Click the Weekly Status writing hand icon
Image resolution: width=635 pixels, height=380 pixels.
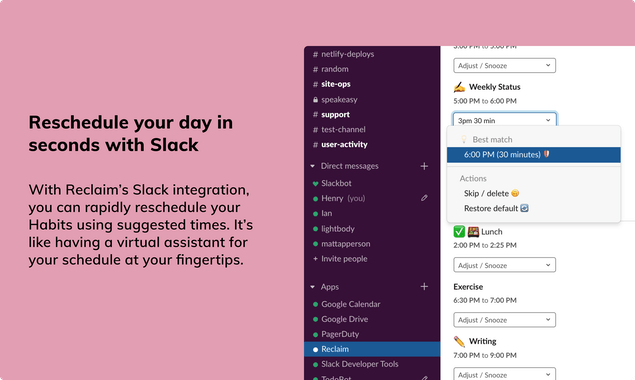[459, 87]
